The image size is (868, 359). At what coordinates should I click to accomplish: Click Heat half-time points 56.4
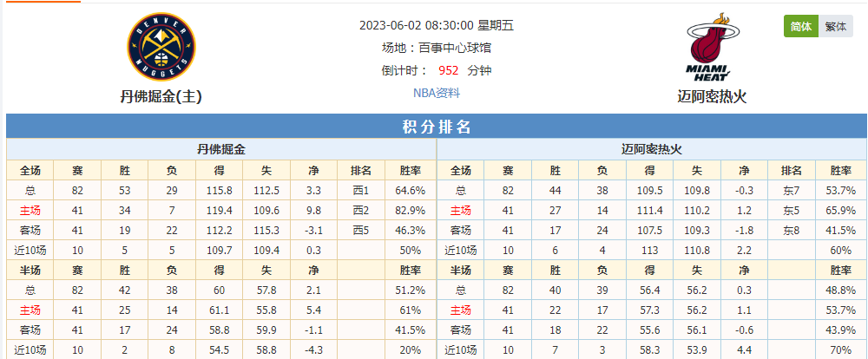tap(650, 290)
